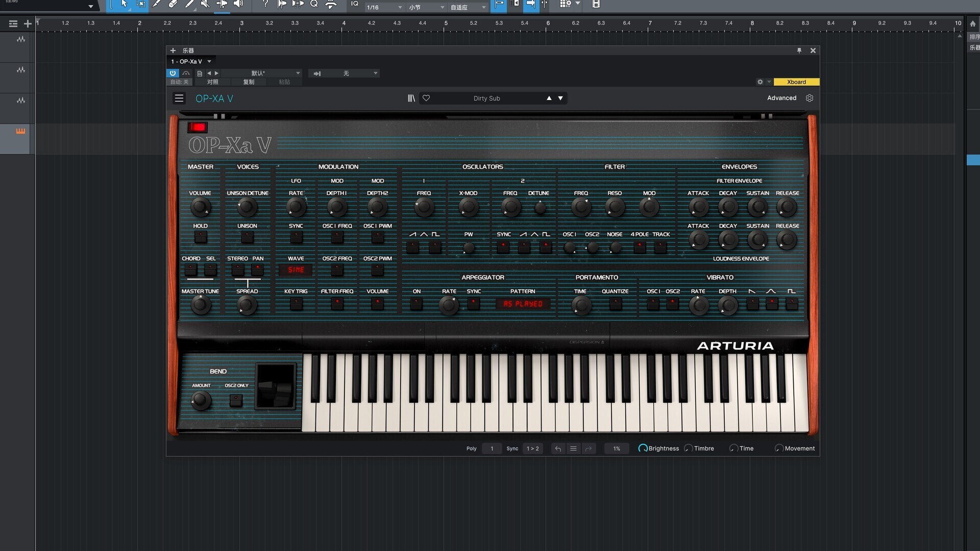Click the Poly voice count field showing 1
Image resolution: width=980 pixels, height=551 pixels.
tap(492, 448)
